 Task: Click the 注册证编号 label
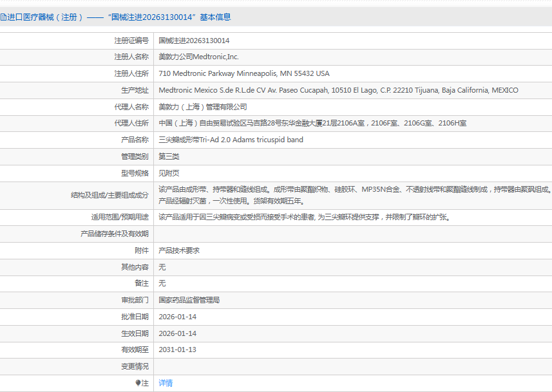pyautogui.click(x=131, y=41)
